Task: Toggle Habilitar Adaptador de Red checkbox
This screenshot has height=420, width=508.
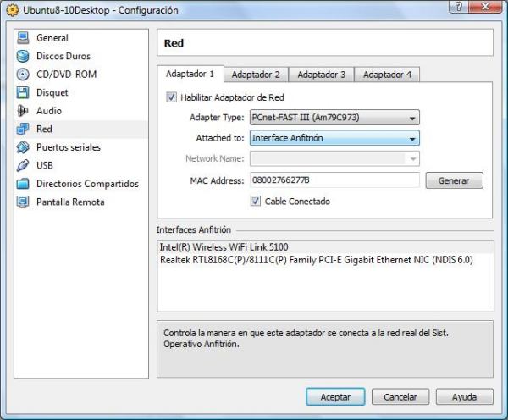Action: tap(173, 97)
